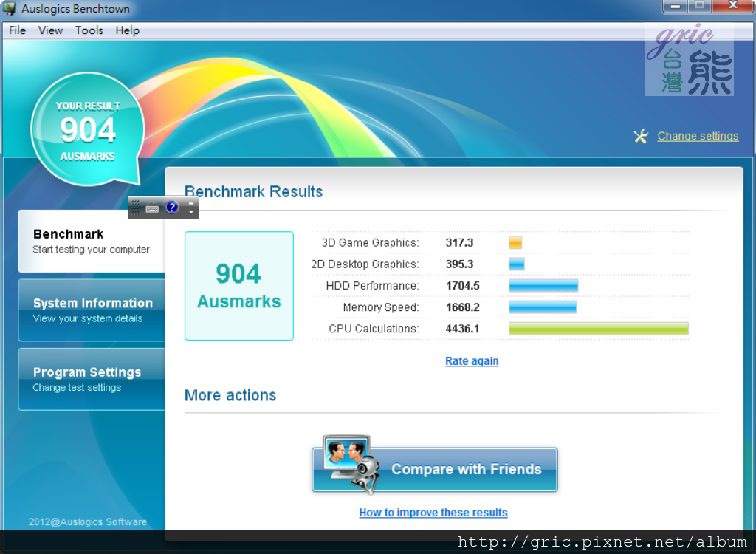Select the Benchmark sidebar tab
Image resolution: width=756 pixels, height=554 pixels.
click(x=92, y=241)
